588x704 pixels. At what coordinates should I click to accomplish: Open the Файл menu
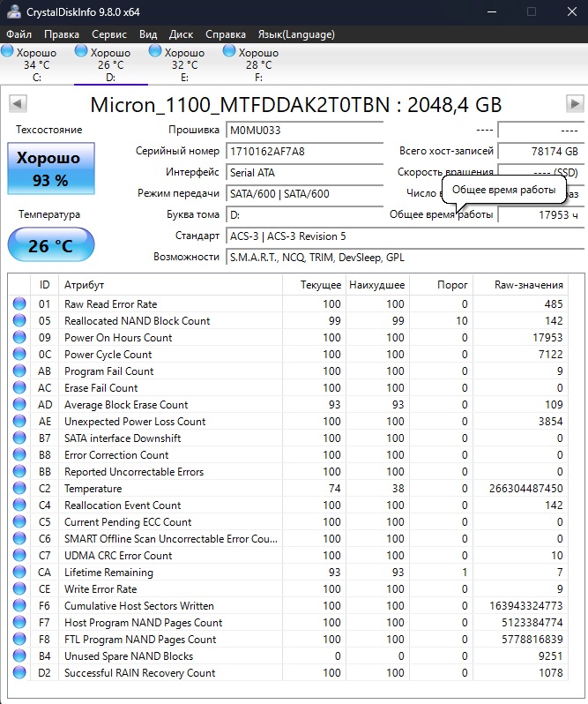click(19, 34)
